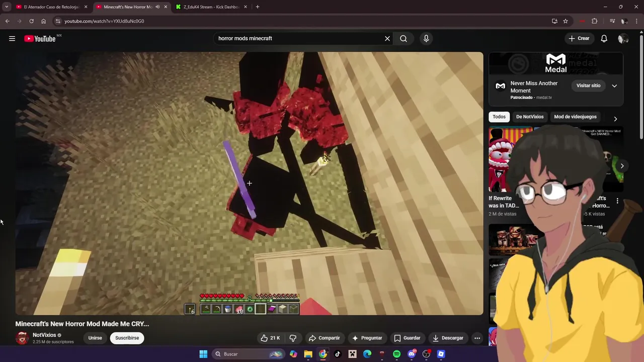Open the browser home page
644x362 pixels.
(43, 21)
